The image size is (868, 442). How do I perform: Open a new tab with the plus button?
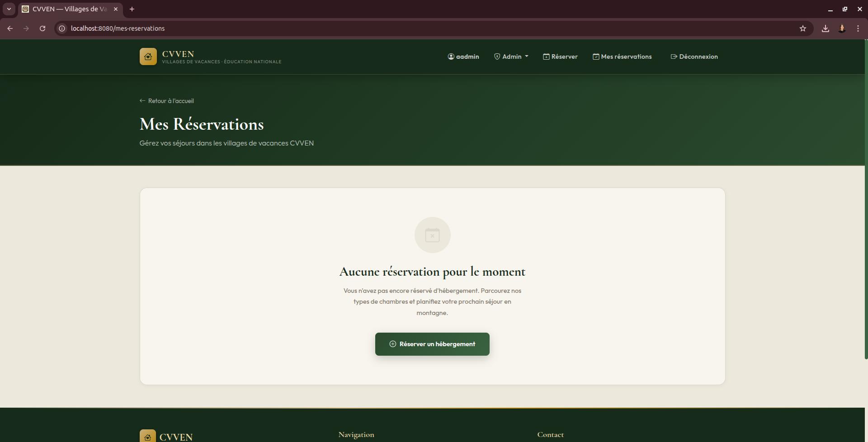[132, 9]
